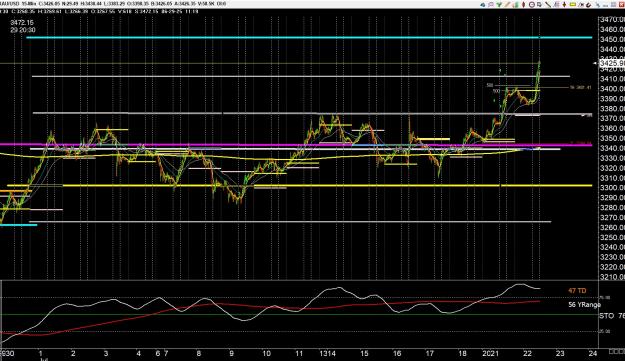Screen dimensions: 625x361
Task: Select short cyan line near 3262 at left
Action: click(x=18, y=225)
